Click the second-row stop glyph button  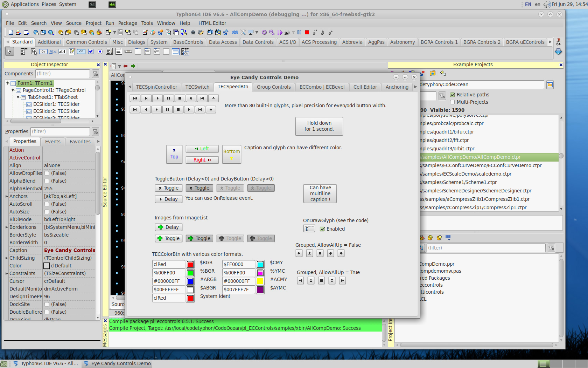(178, 109)
